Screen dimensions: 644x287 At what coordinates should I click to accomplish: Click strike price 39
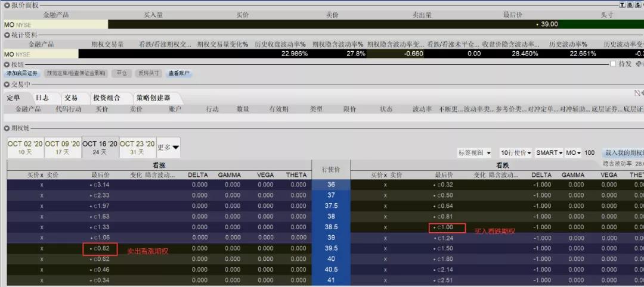[331, 238]
